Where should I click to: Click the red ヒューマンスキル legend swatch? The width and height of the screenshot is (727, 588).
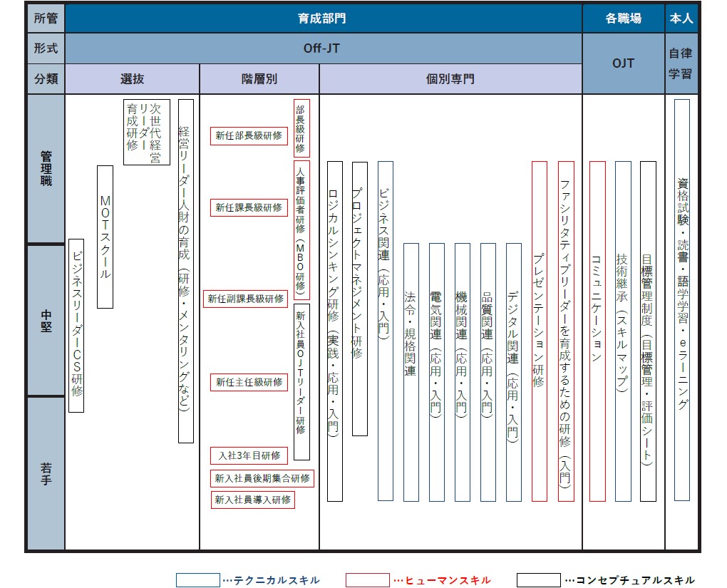point(368,580)
